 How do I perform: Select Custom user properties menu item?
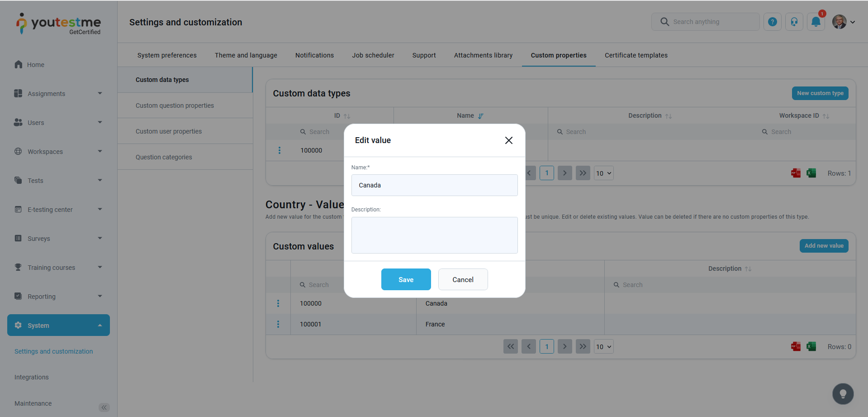(x=169, y=131)
